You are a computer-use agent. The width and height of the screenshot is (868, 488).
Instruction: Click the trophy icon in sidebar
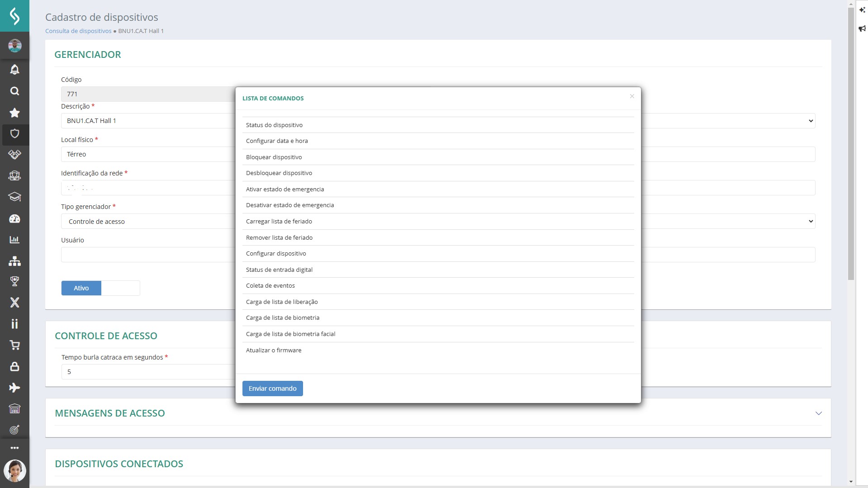[14, 281]
